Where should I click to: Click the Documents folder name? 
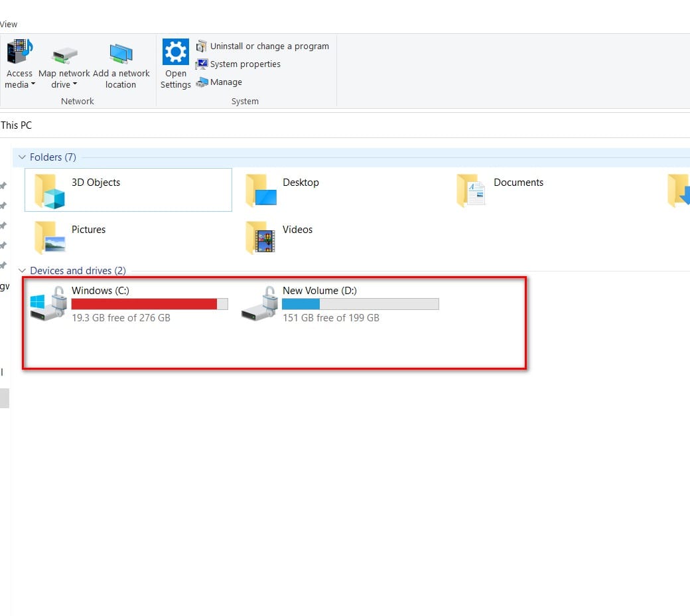[x=518, y=183]
